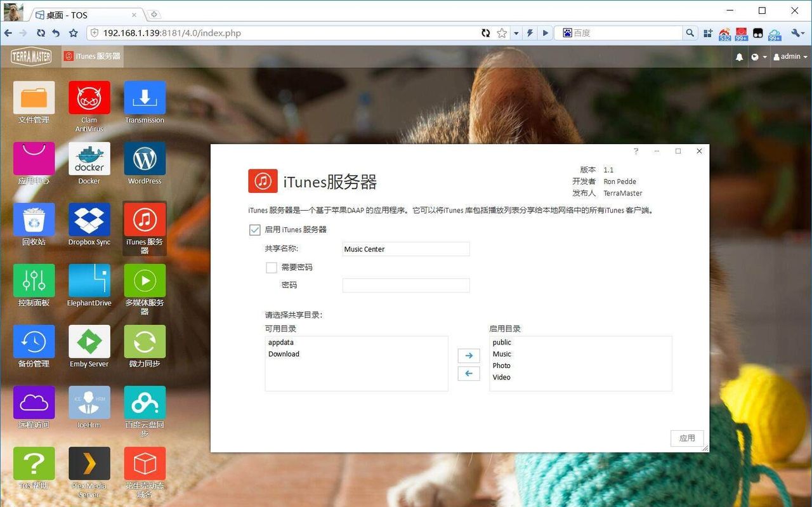Open the Clam AntiVirus app icon
The width and height of the screenshot is (812, 507).
pyautogui.click(x=89, y=98)
